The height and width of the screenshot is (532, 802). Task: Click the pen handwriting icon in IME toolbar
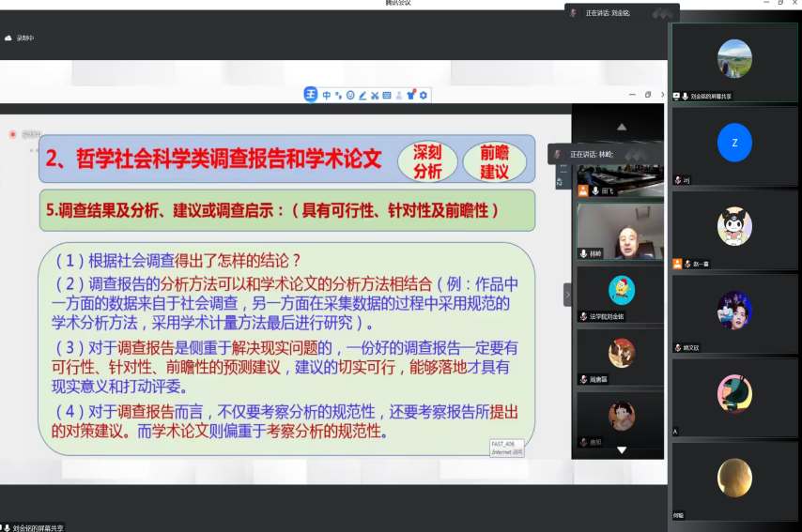(362, 95)
